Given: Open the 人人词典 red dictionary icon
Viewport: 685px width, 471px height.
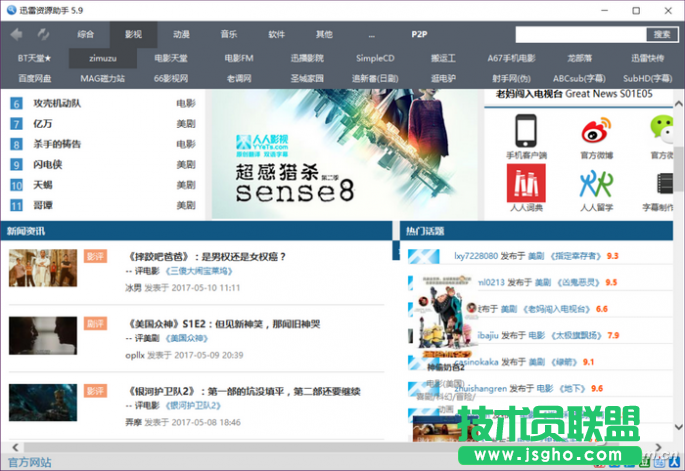Looking at the screenshot, I should 526,183.
